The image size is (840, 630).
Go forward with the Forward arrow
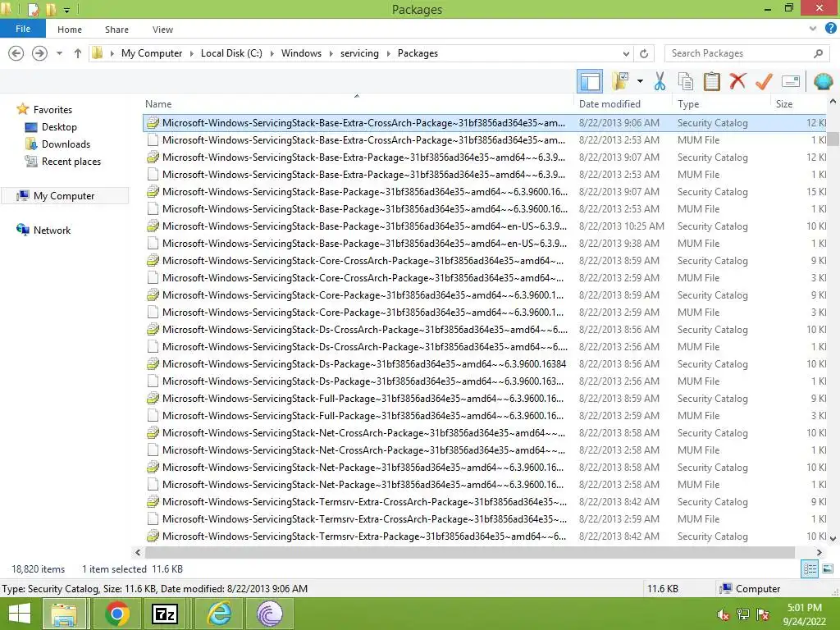click(x=39, y=53)
